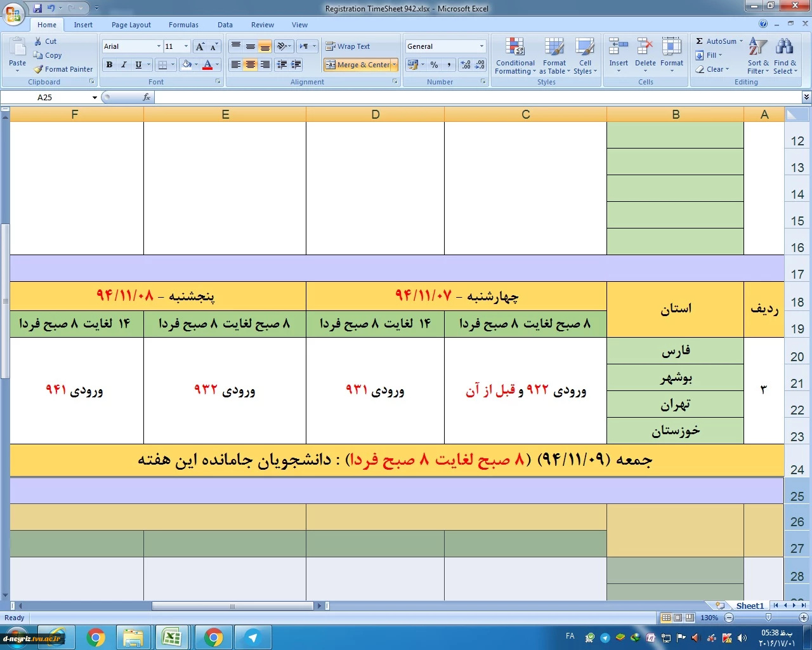
Task: Click the Office Button orb
Action: pos(13,14)
